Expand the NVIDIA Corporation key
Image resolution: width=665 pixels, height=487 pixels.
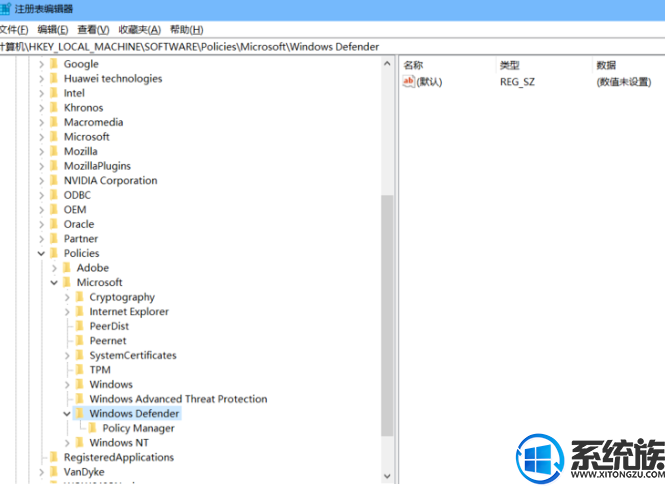pyautogui.click(x=41, y=181)
